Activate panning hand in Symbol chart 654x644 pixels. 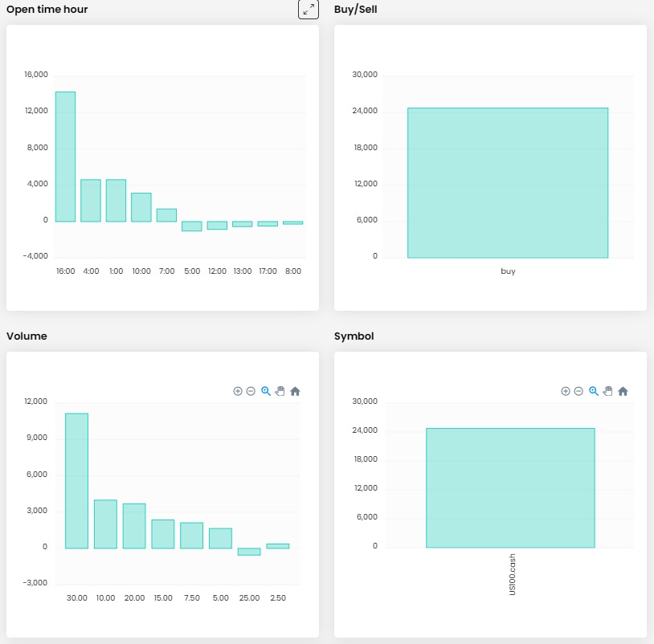click(x=607, y=391)
